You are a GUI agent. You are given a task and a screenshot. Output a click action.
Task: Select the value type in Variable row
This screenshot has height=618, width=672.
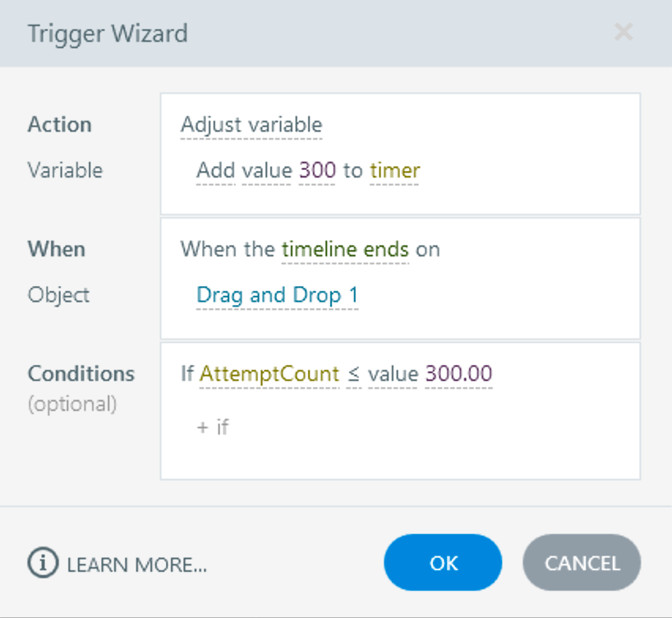tap(266, 170)
